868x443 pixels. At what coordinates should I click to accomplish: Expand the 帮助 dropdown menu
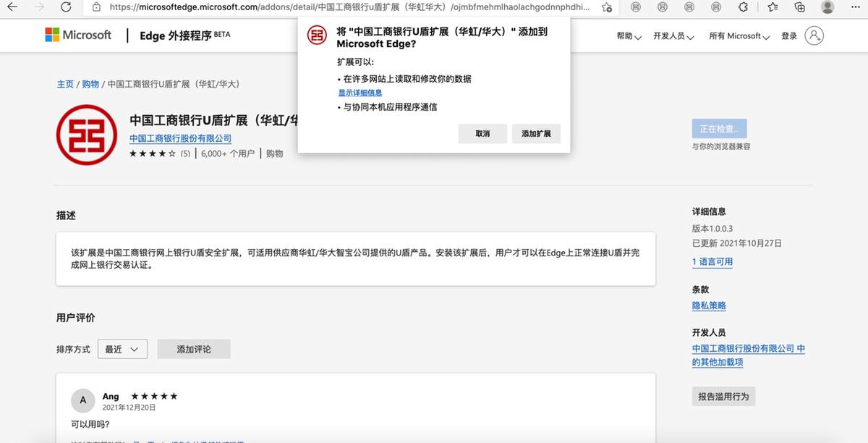tap(629, 36)
